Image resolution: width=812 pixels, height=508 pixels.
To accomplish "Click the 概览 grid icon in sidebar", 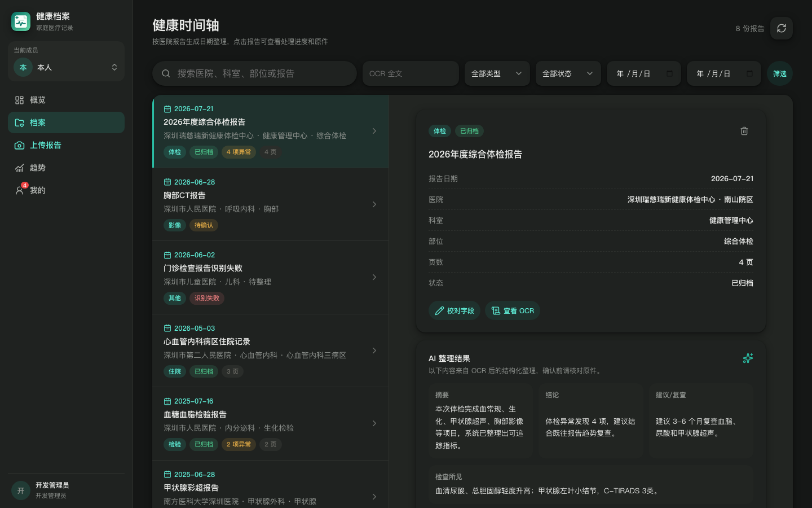I will [19, 100].
